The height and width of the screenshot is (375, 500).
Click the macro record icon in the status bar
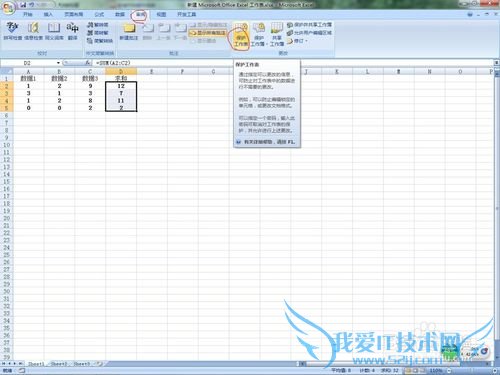pos(22,370)
